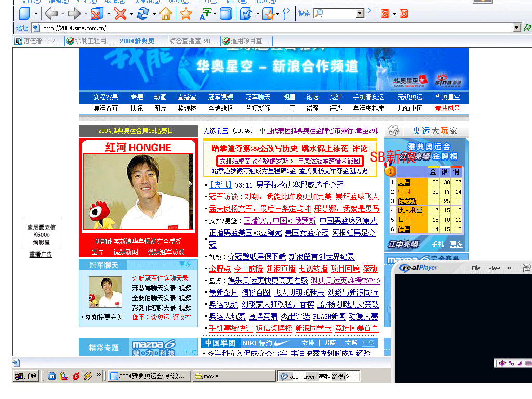Open the dropdown beside the refresh icon
The height and width of the screenshot is (399, 532).
(x=154, y=14)
